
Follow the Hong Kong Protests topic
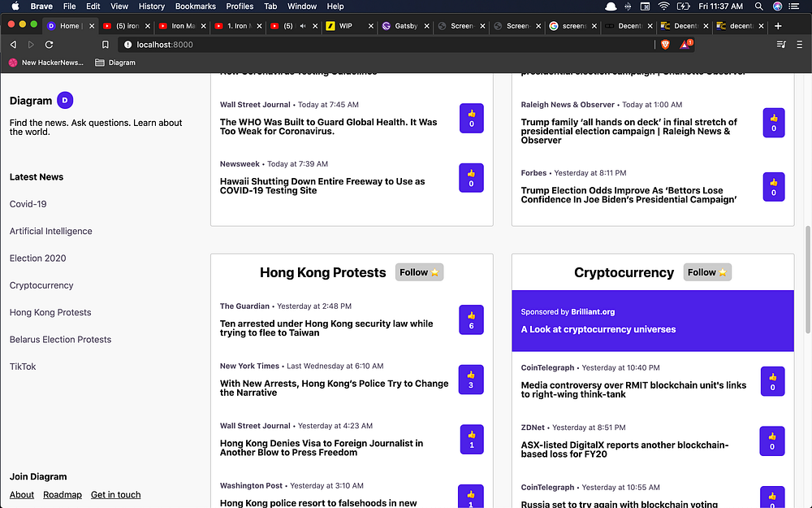tap(420, 272)
